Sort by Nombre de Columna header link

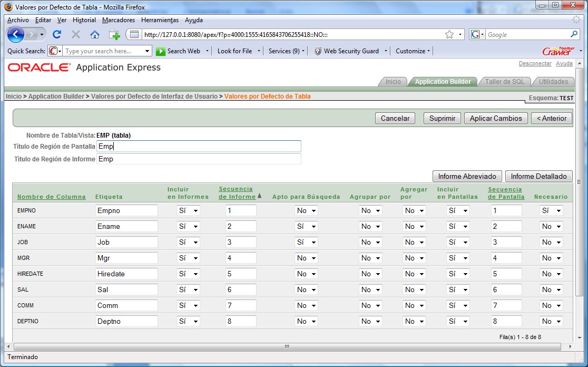(52, 197)
